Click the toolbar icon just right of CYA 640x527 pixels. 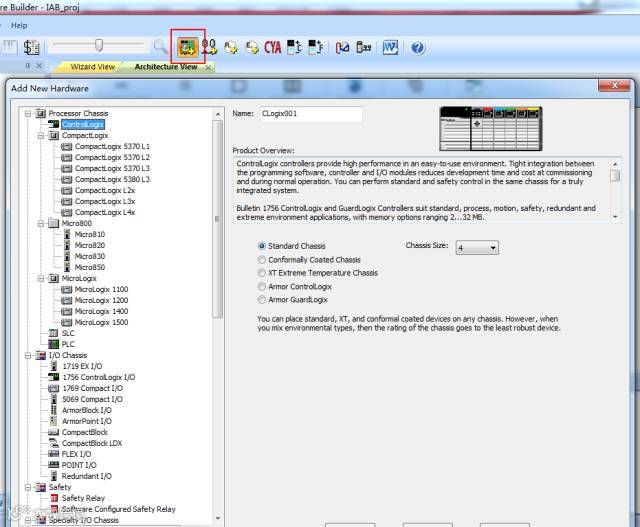[294, 47]
